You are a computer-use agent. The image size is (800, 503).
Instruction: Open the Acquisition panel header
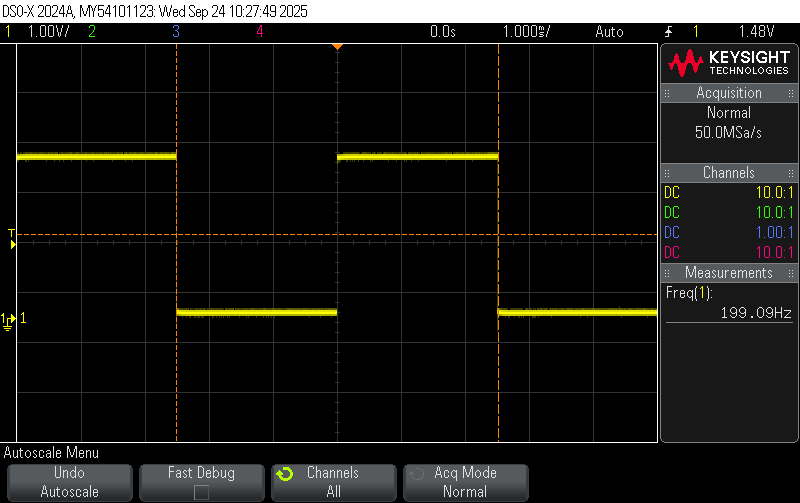729,93
